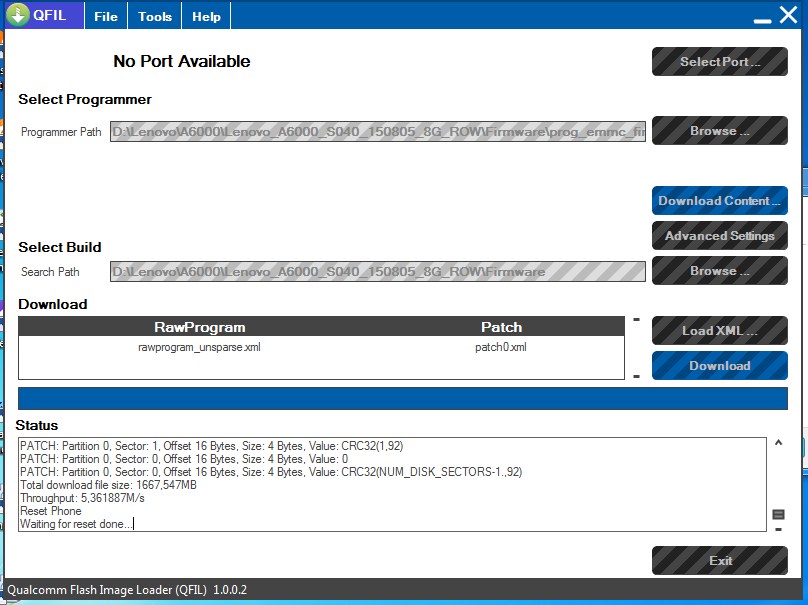
Task: Open Download Content dialog
Action: [719, 200]
